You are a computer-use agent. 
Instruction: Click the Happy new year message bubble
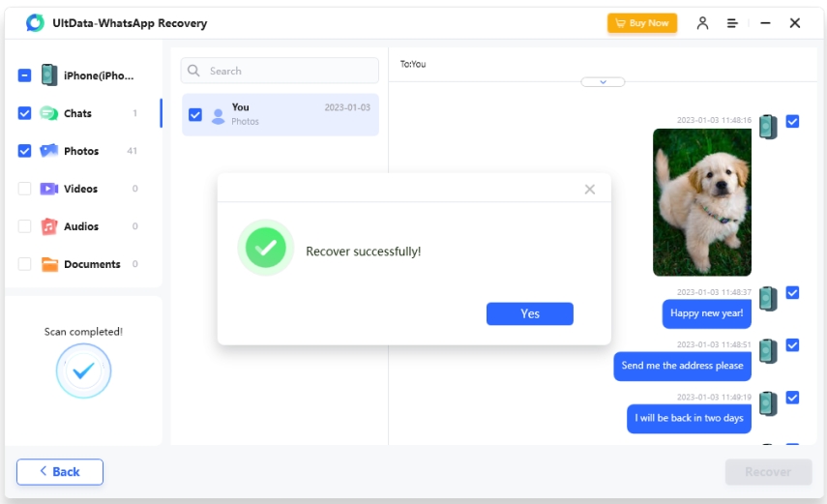click(x=707, y=313)
